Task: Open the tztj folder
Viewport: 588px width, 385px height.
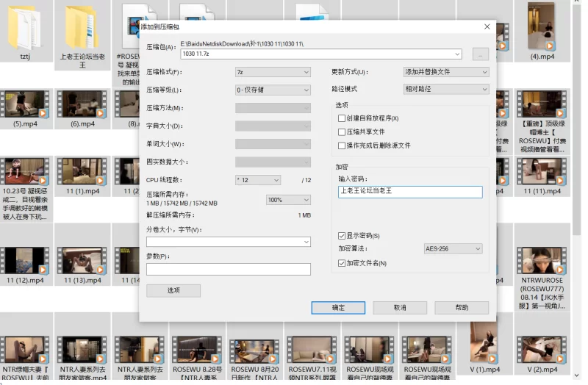Action: pyautogui.click(x=25, y=29)
